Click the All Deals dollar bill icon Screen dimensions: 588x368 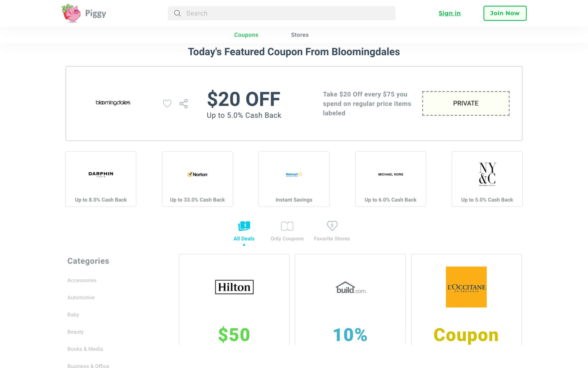point(244,226)
